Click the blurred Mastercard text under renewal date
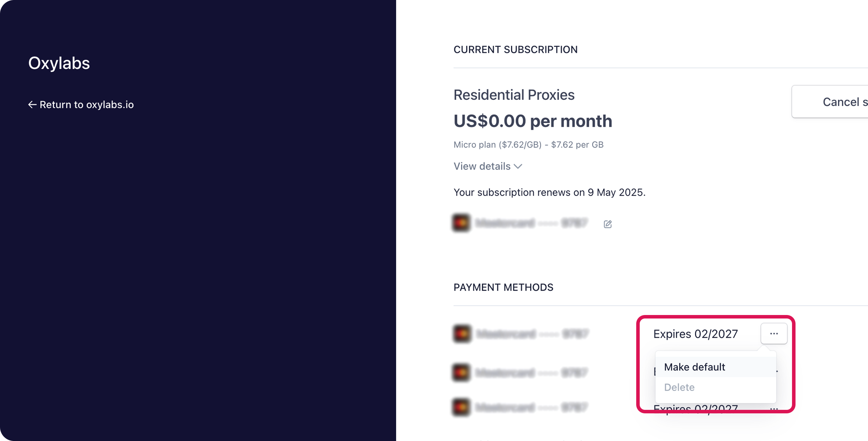The image size is (868, 441). (x=532, y=223)
